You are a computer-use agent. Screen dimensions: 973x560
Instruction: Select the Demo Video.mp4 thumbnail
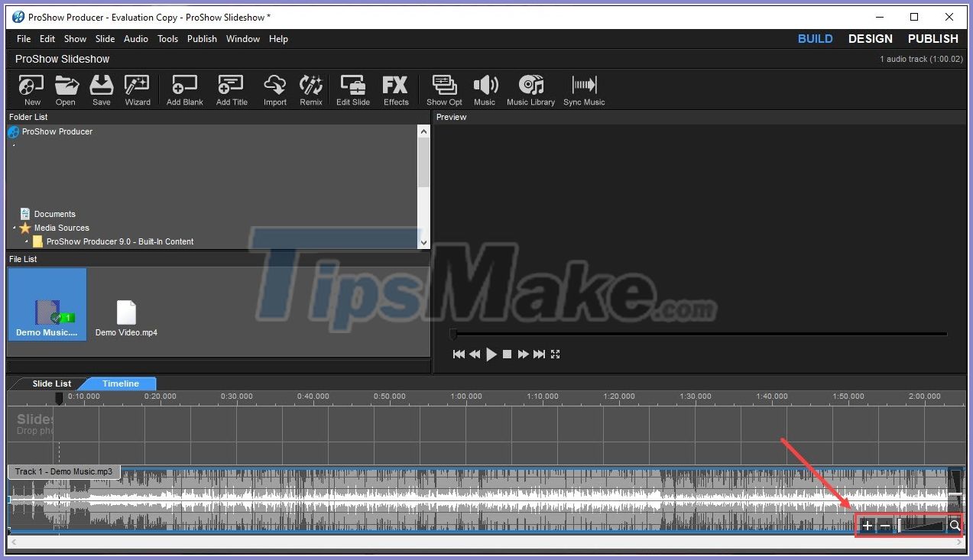click(x=126, y=312)
